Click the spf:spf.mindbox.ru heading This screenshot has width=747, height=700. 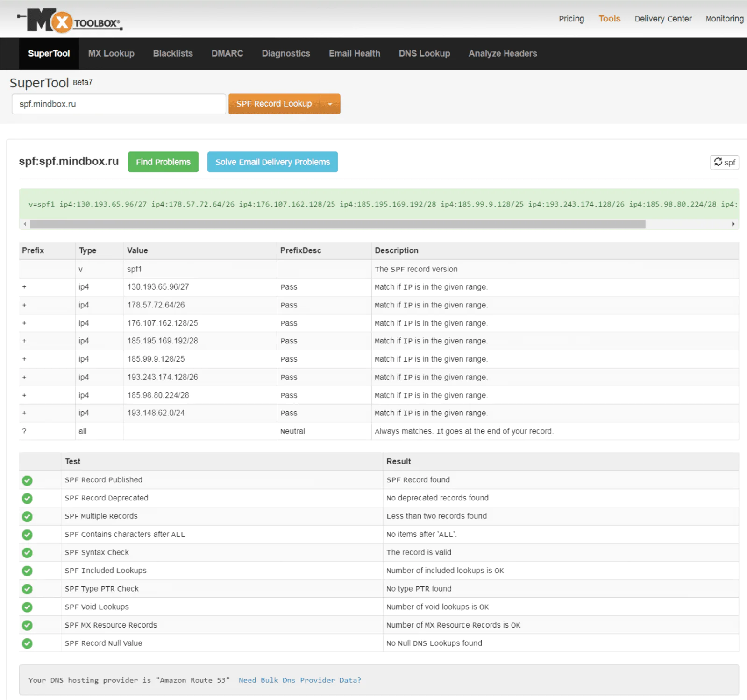(69, 161)
